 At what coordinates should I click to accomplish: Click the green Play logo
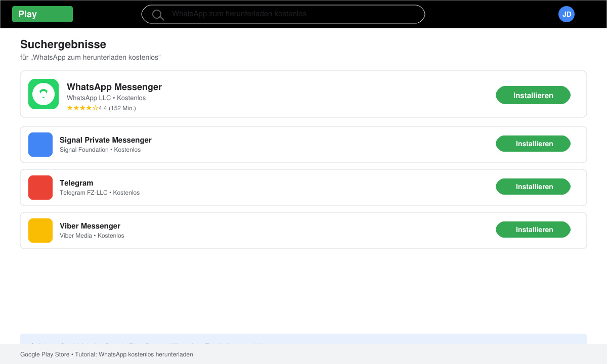tap(42, 14)
